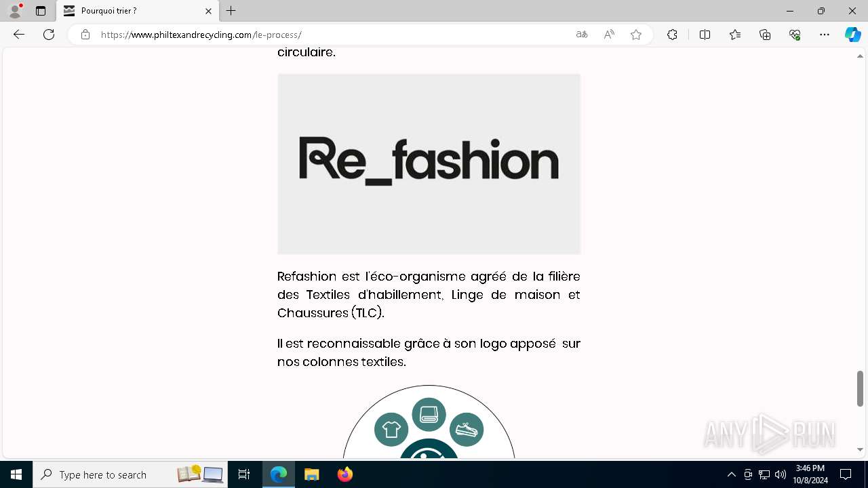
Task: Click the 'Refashion est l'éco-organisme' paragraph
Action: pos(429,295)
